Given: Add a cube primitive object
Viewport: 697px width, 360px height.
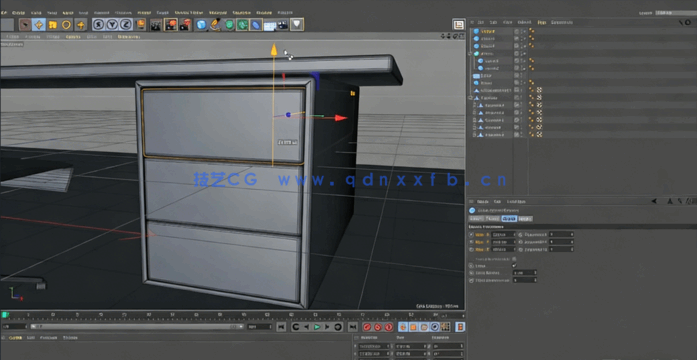Looking at the screenshot, I should point(201,25).
